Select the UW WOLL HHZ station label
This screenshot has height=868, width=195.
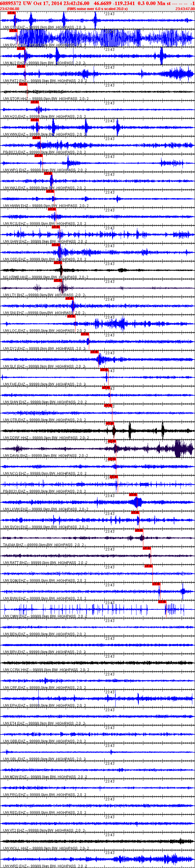46,849
